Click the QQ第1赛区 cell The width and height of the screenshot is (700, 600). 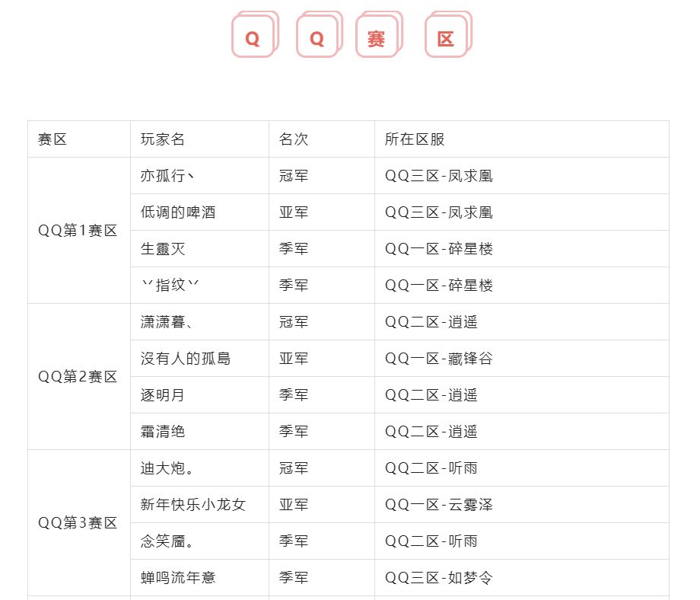(78, 231)
